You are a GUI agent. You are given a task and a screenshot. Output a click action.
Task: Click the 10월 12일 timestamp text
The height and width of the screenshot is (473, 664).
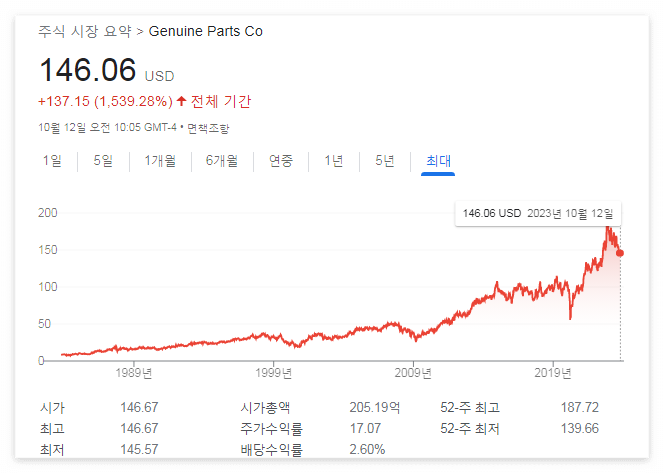(x=107, y=127)
